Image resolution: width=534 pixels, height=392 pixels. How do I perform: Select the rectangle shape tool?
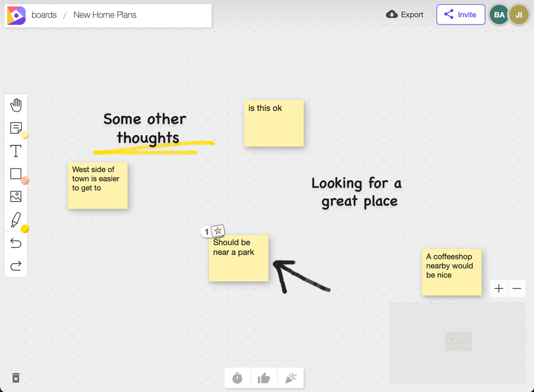[x=15, y=173]
